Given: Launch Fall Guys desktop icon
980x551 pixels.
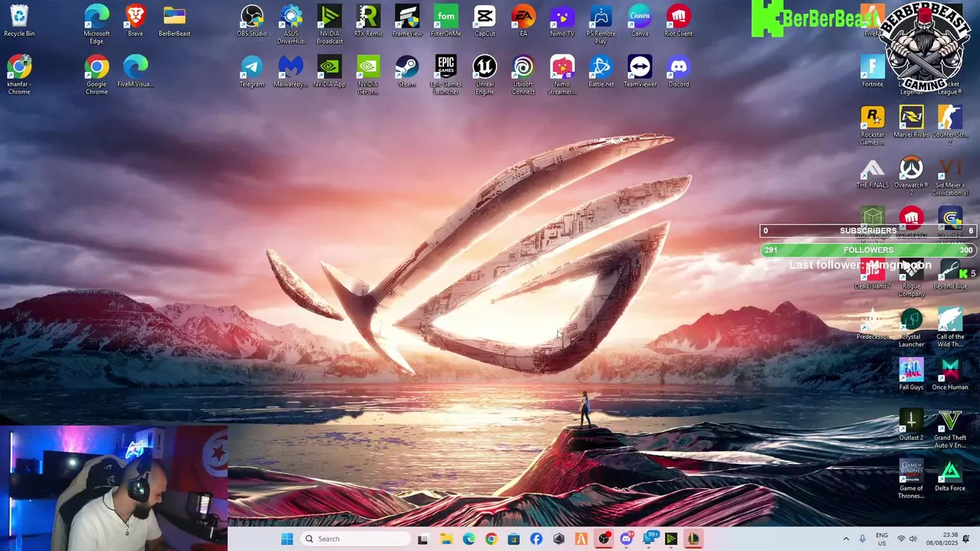Looking at the screenshot, I should pos(911,374).
